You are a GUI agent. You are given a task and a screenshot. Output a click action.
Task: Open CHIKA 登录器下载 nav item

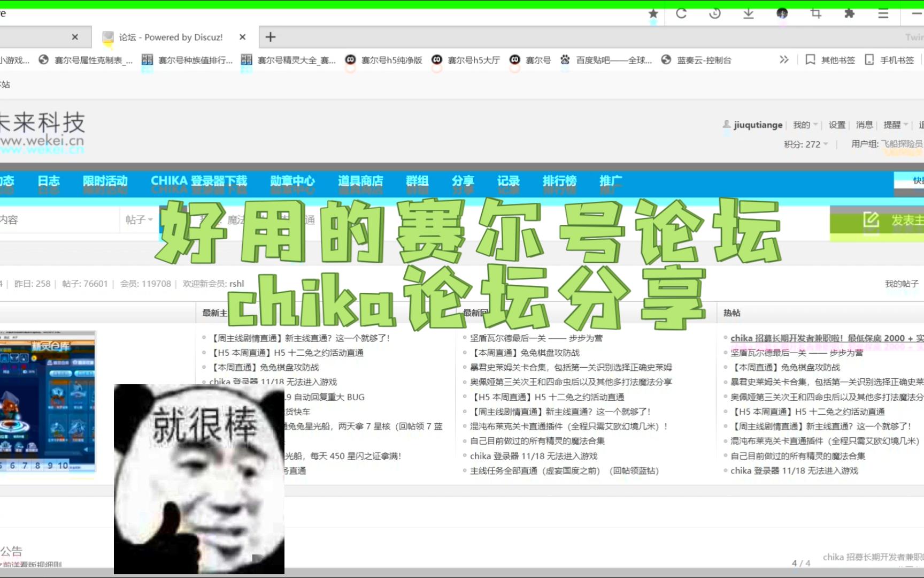click(199, 181)
